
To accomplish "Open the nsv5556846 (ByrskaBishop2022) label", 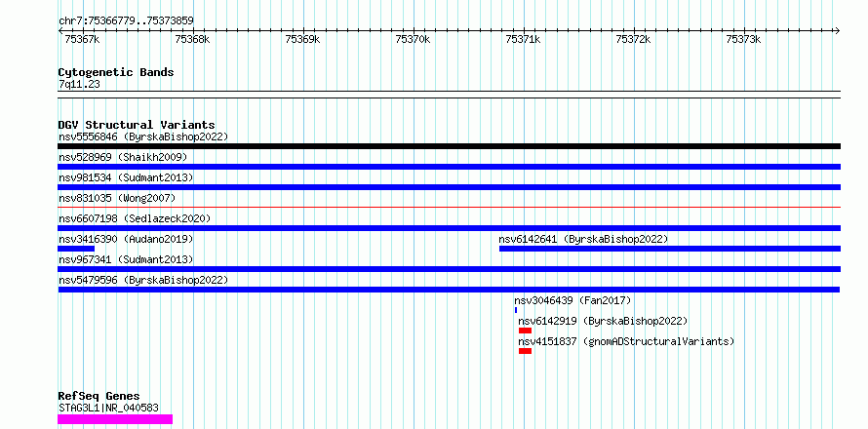I will (x=143, y=136).
